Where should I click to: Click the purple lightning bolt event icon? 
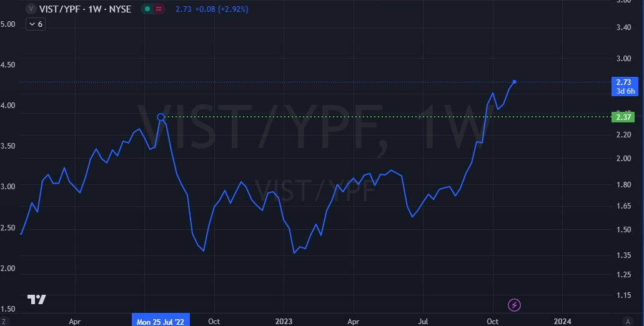coord(515,305)
